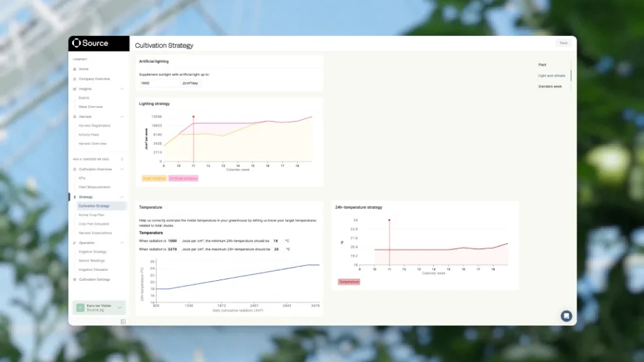Jump to the Plant section tab
Viewport: 644px width, 362px height.
click(x=543, y=65)
